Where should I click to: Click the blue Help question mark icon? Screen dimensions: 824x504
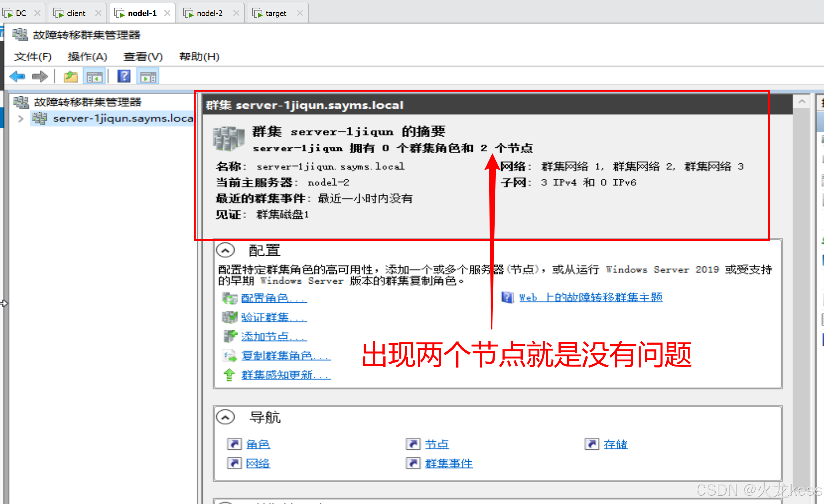click(x=124, y=77)
